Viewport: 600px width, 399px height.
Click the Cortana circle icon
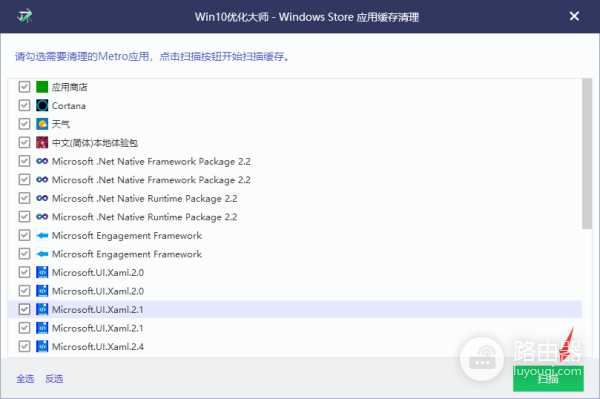coord(42,105)
